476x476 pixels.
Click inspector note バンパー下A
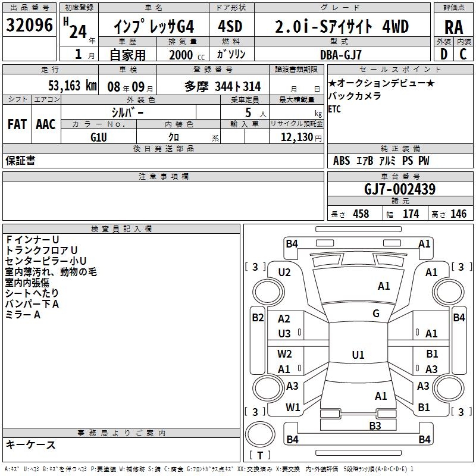pos(32,304)
